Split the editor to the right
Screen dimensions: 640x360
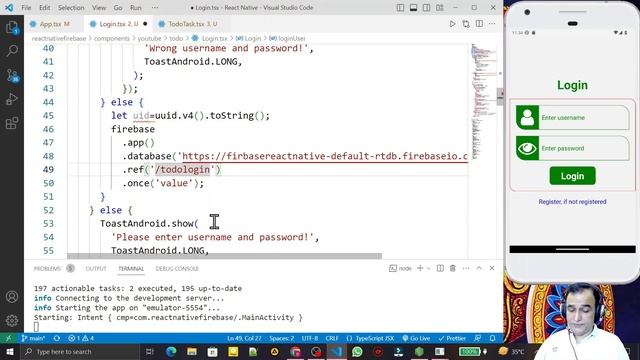pyautogui.click(x=479, y=24)
